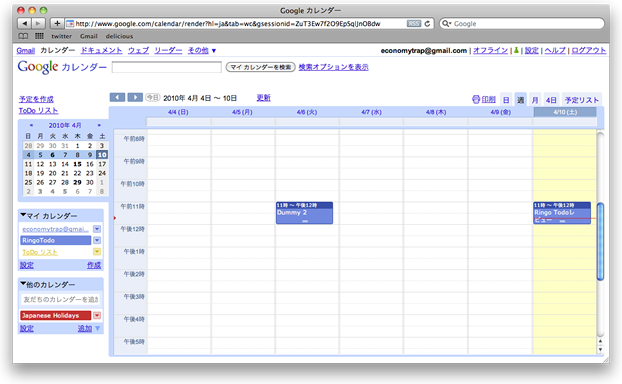Screen dimensions: 622x384
Task: Open 検索オプションを表示 link
Action: coord(334,67)
